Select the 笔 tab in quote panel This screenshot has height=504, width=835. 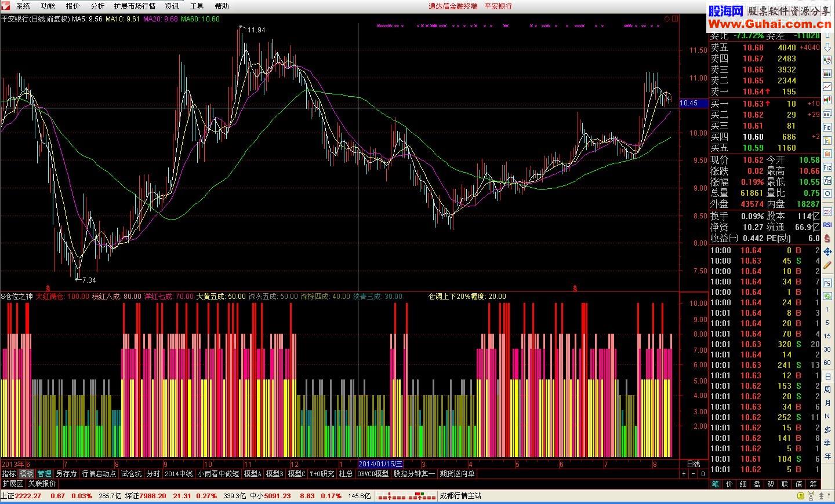[x=715, y=484]
